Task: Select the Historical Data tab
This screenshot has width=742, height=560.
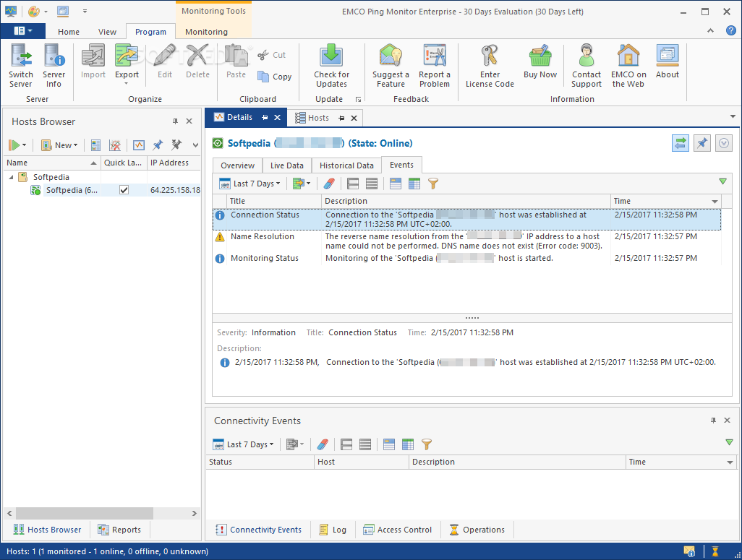Action: (x=346, y=165)
